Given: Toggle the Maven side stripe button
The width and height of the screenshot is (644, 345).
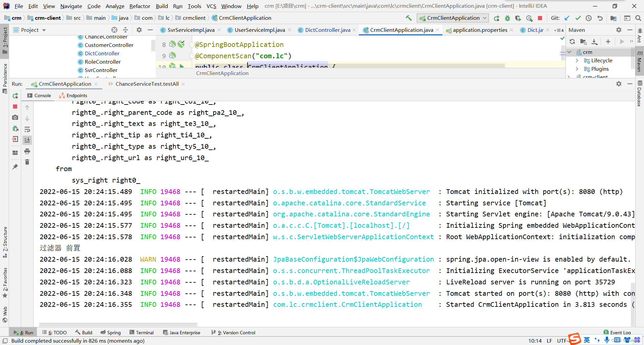Looking at the screenshot, I should pos(640,62).
